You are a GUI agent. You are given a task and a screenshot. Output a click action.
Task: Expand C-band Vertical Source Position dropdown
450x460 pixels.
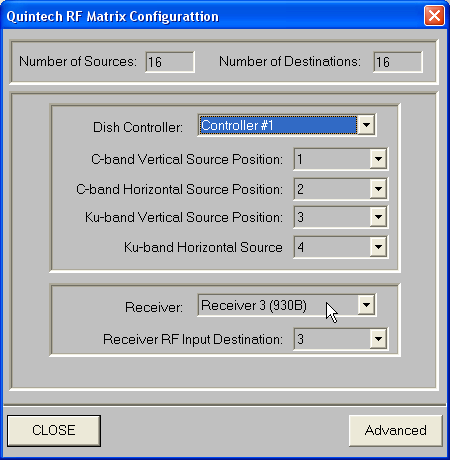[x=378, y=159]
